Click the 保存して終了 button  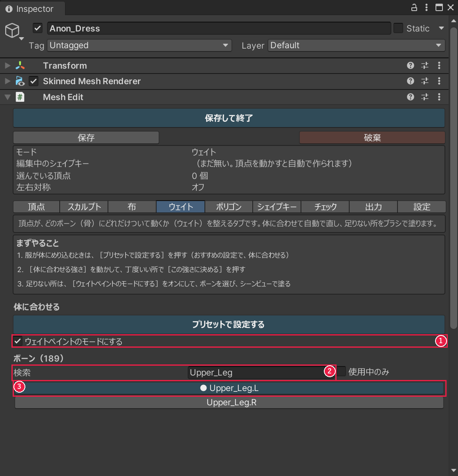tap(229, 118)
